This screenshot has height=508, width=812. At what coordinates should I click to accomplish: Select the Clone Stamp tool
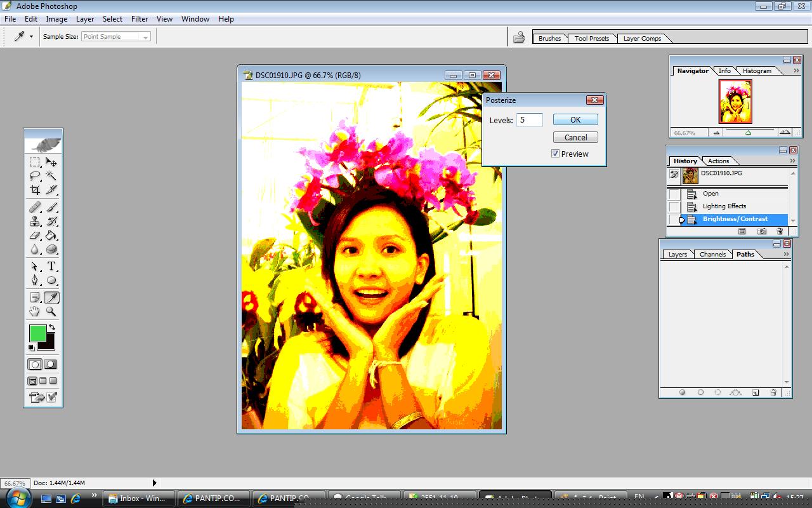point(35,222)
